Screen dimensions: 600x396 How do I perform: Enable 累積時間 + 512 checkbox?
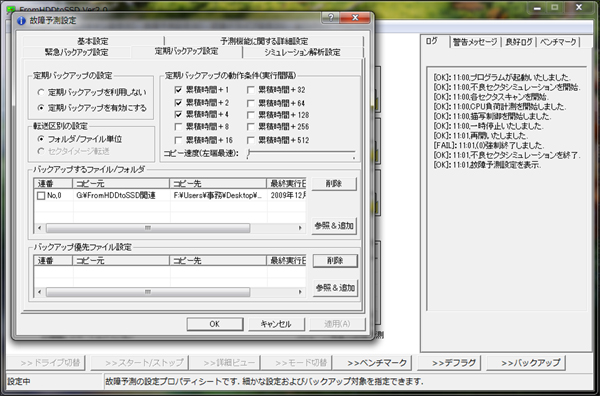tap(251, 140)
